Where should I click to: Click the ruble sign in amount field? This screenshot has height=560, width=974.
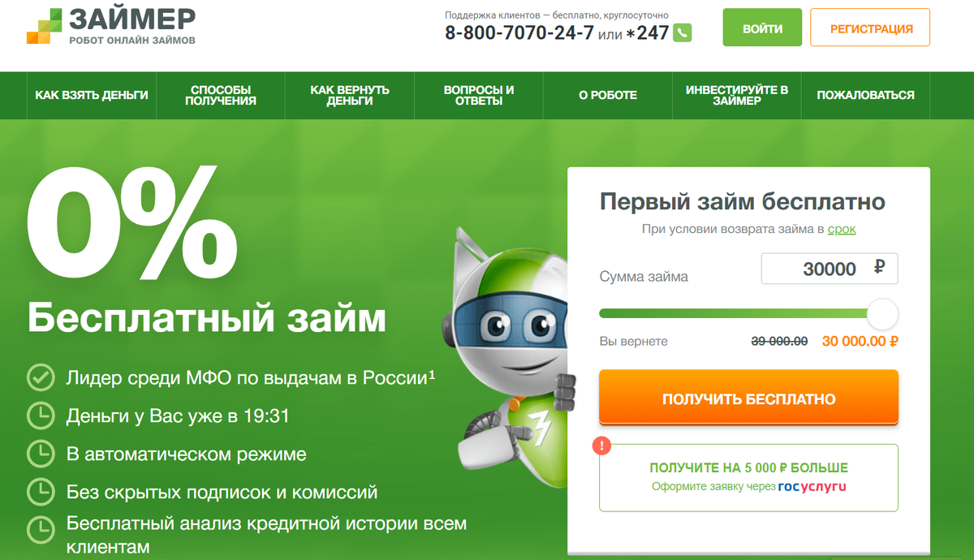[880, 268]
